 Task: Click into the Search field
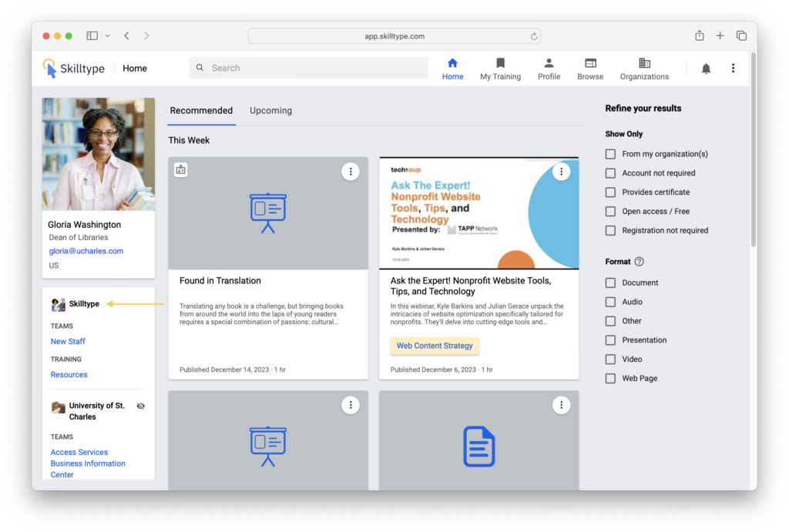coord(308,68)
